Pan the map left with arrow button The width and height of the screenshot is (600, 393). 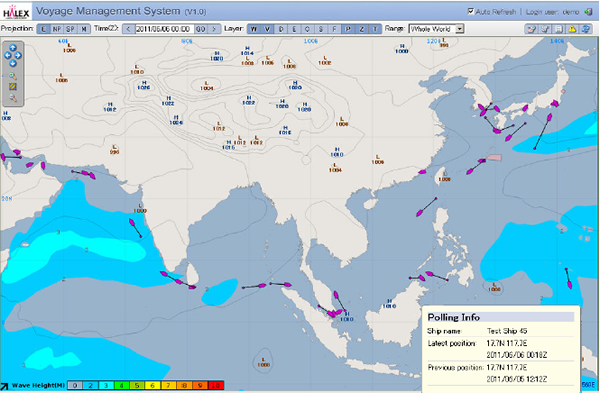point(8,55)
